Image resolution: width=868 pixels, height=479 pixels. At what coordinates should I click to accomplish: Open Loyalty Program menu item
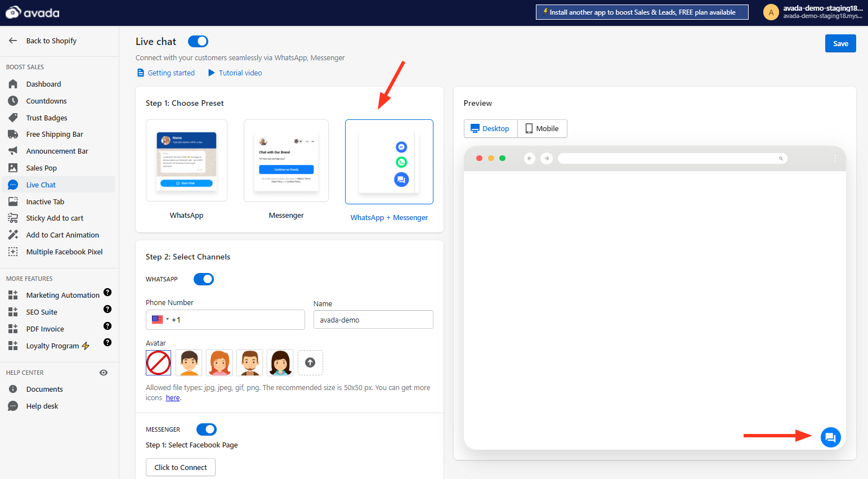(57, 346)
